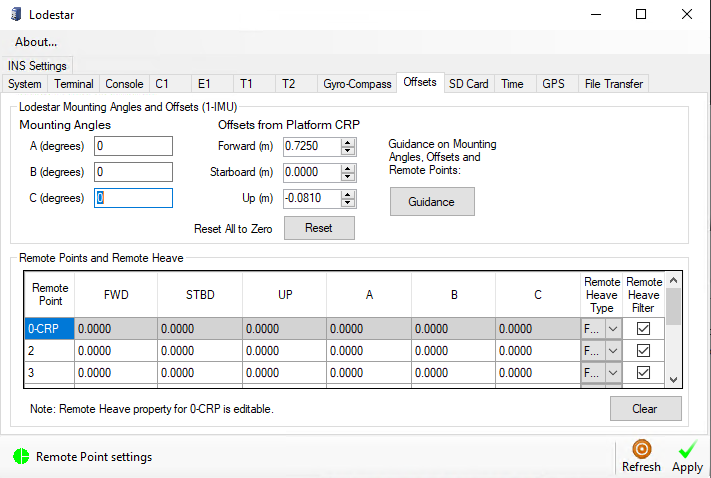Click the Reset button
The height and width of the screenshot is (478, 711).
(319, 228)
